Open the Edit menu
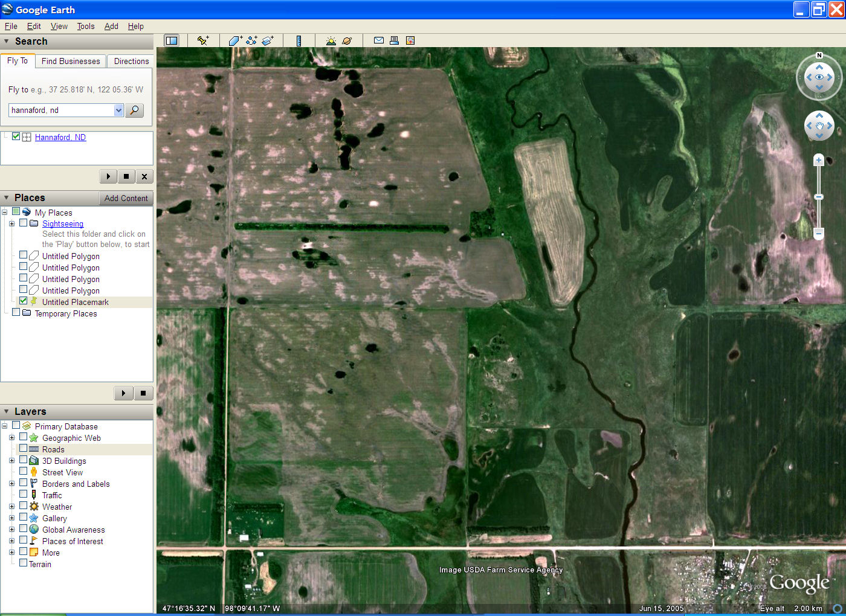This screenshot has width=846, height=616. point(34,26)
